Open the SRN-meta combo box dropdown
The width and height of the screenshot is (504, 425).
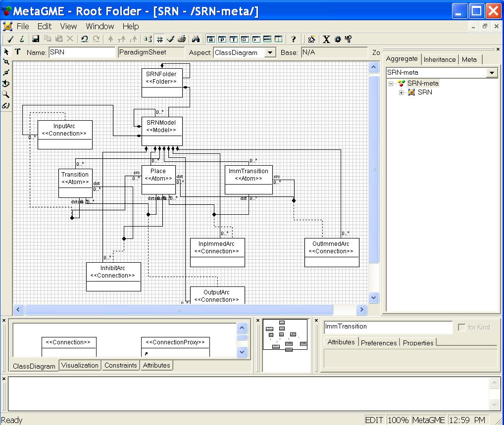[x=492, y=73]
